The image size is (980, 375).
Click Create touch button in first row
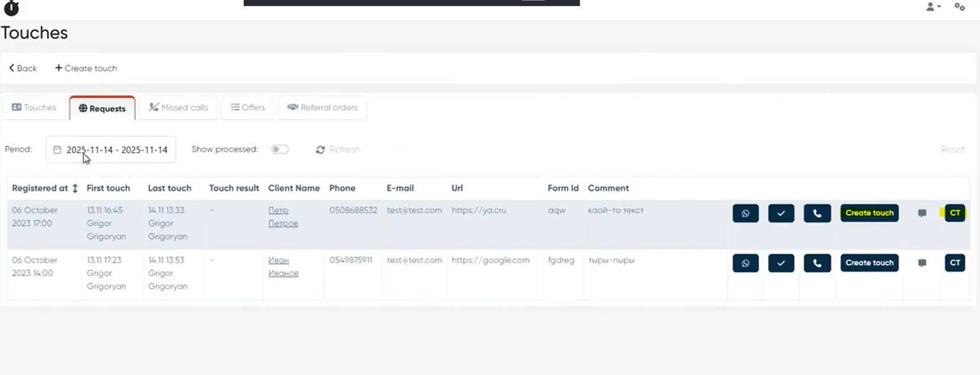pos(869,213)
